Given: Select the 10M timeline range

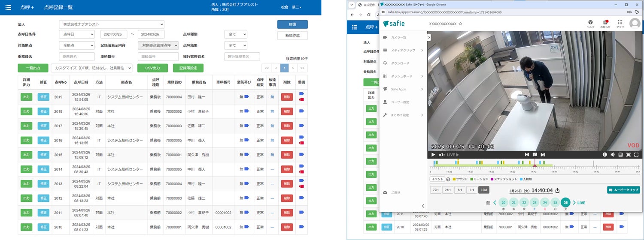Looking at the screenshot, I should (x=484, y=190).
